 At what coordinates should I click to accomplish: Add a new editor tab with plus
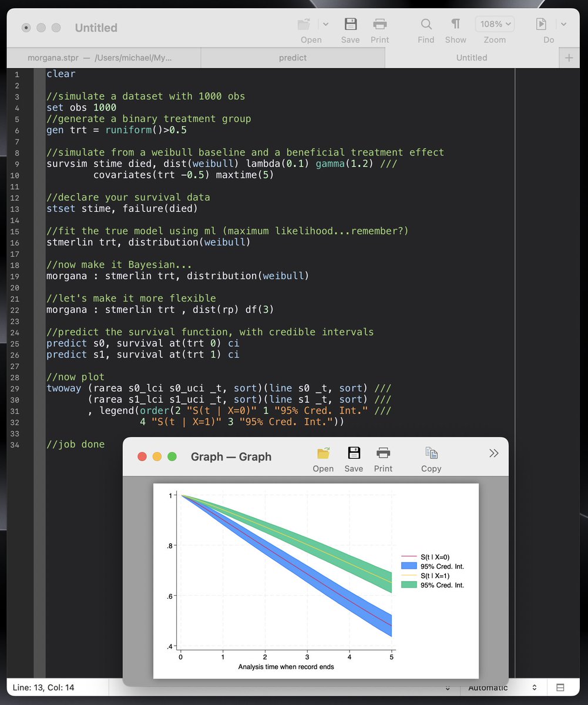[x=569, y=58]
